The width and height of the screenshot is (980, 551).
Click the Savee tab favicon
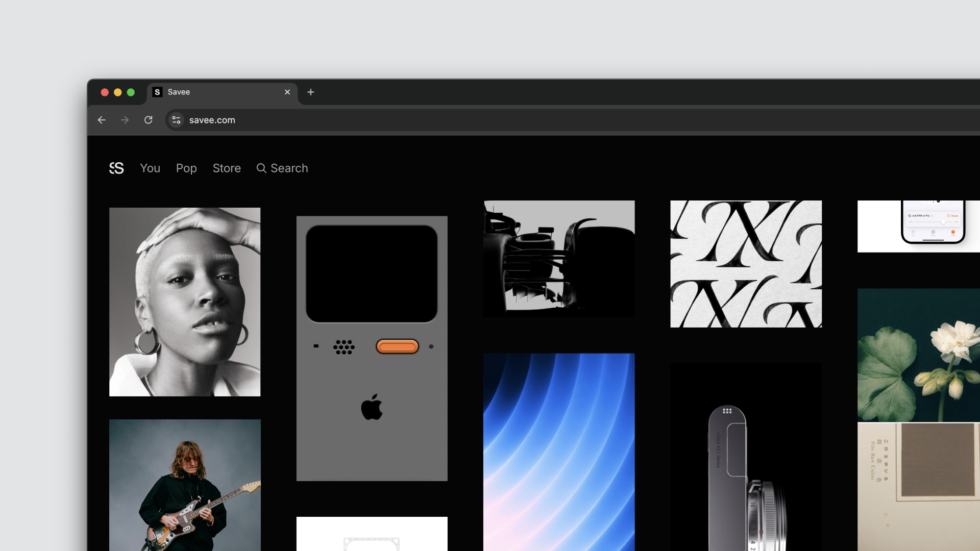[x=157, y=92]
